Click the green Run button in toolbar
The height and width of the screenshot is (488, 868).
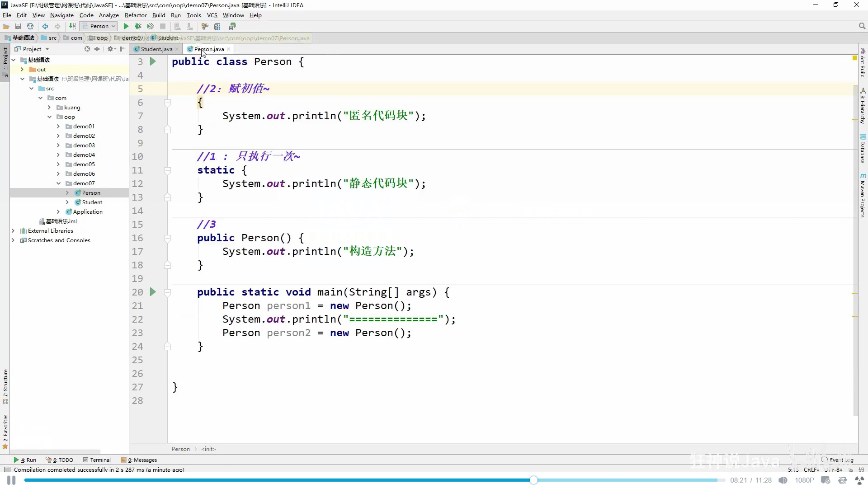pyautogui.click(x=126, y=26)
